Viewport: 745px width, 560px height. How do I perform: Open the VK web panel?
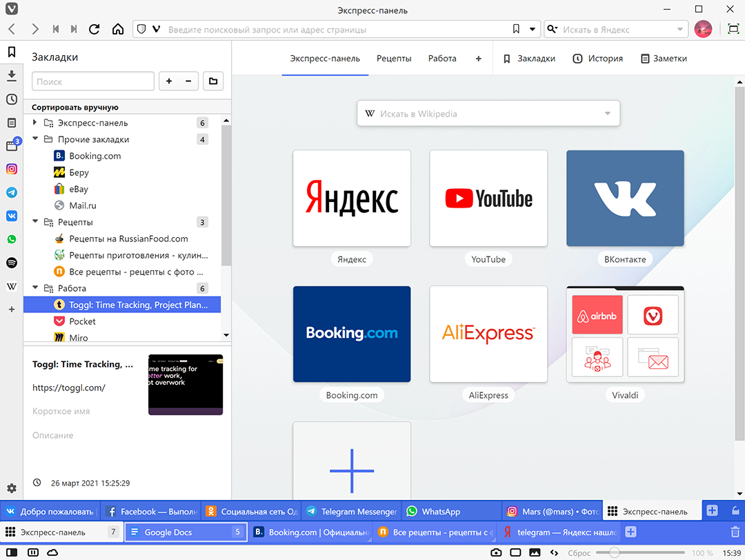pos(12,216)
